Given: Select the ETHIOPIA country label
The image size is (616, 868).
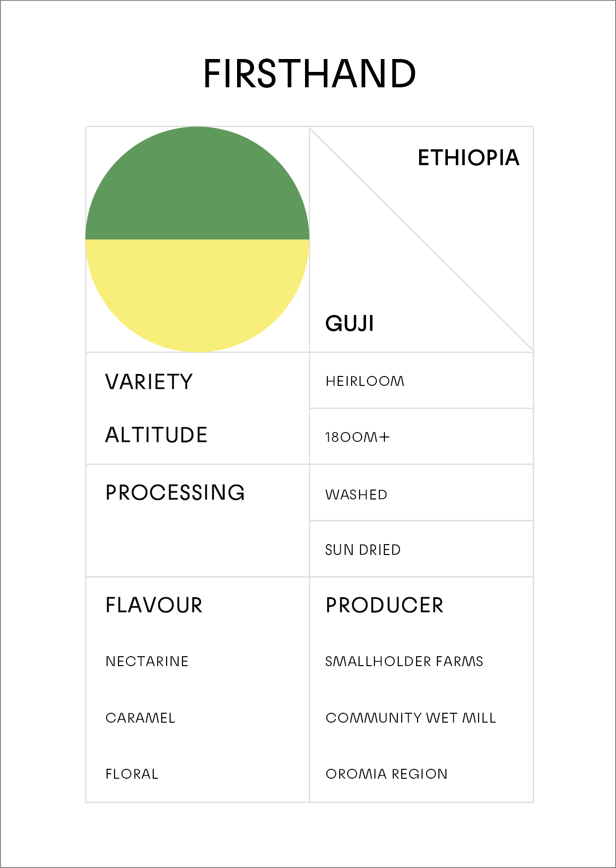Looking at the screenshot, I should tap(468, 158).
